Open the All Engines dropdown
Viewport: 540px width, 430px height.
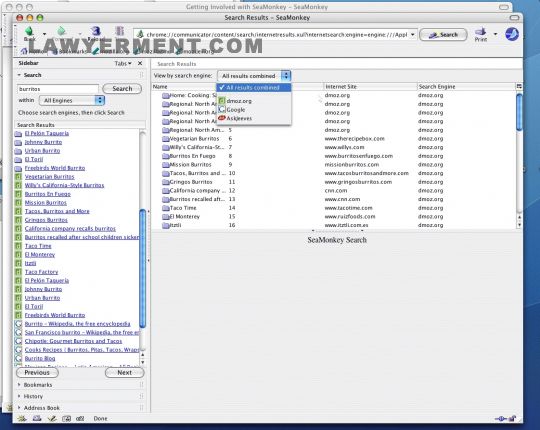point(72,101)
